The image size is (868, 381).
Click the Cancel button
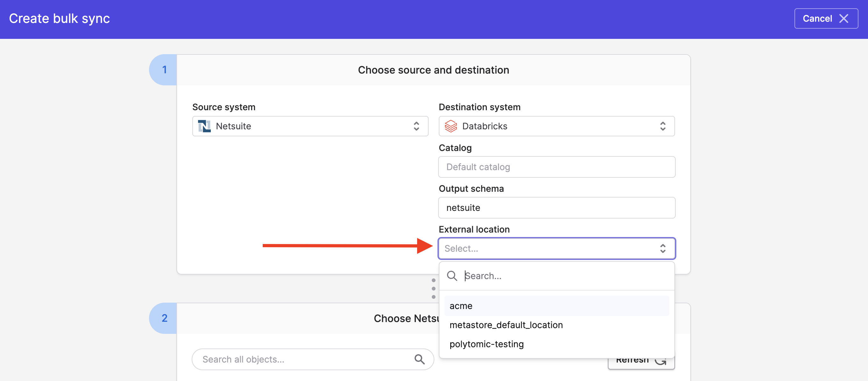pos(826,18)
